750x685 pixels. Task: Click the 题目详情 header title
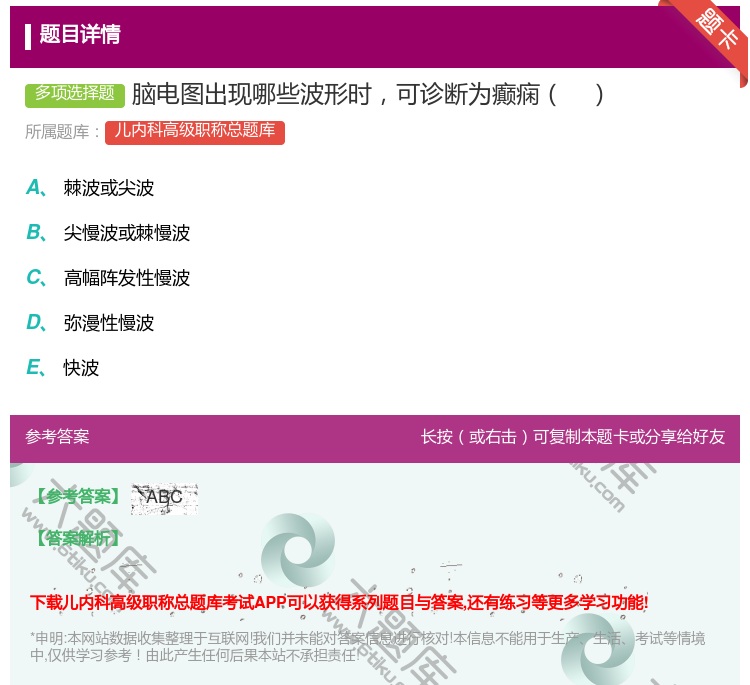coord(80,34)
